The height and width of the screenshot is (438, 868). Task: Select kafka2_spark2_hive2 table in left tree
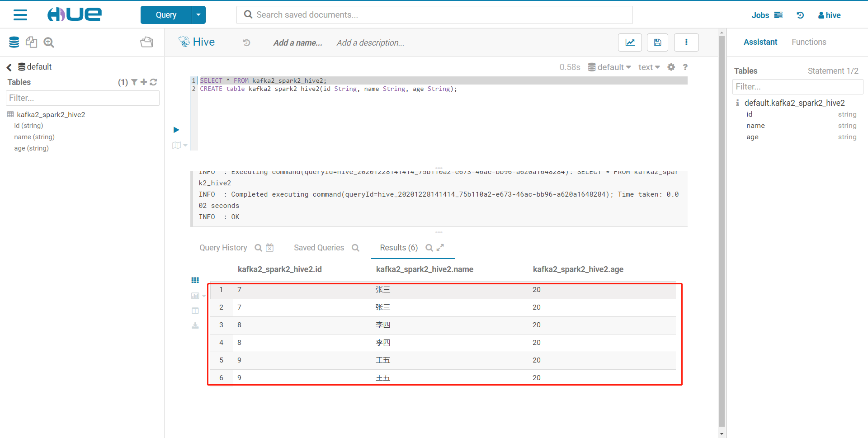coord(51,115)
